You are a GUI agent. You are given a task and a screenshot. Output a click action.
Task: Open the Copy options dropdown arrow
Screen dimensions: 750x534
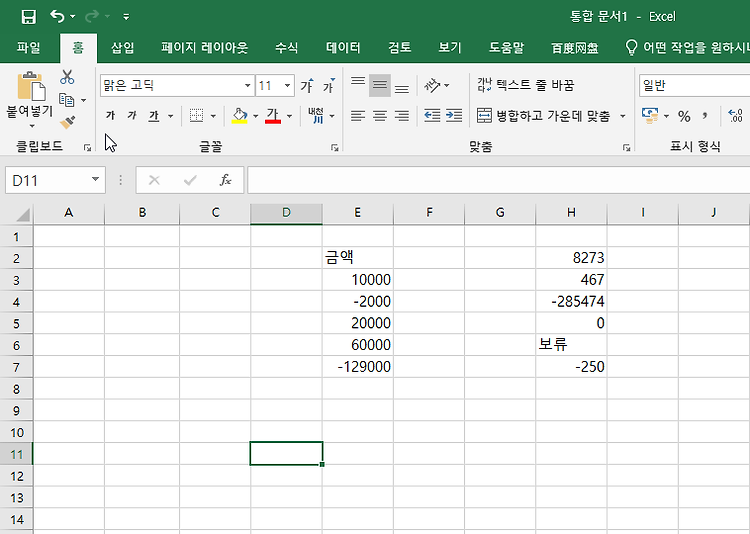click(84, 100)
